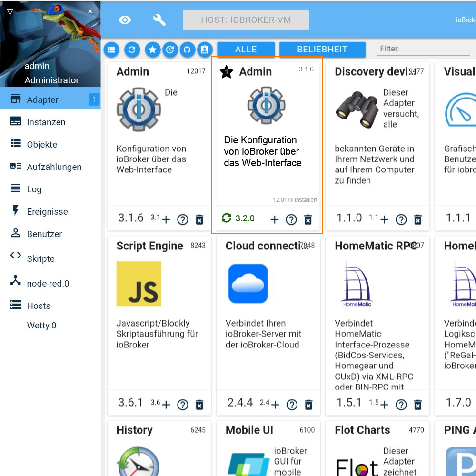476x476 pixels.
Task: Add instance of Admin 3.1.6 adapter
Action: coord(166,219)
